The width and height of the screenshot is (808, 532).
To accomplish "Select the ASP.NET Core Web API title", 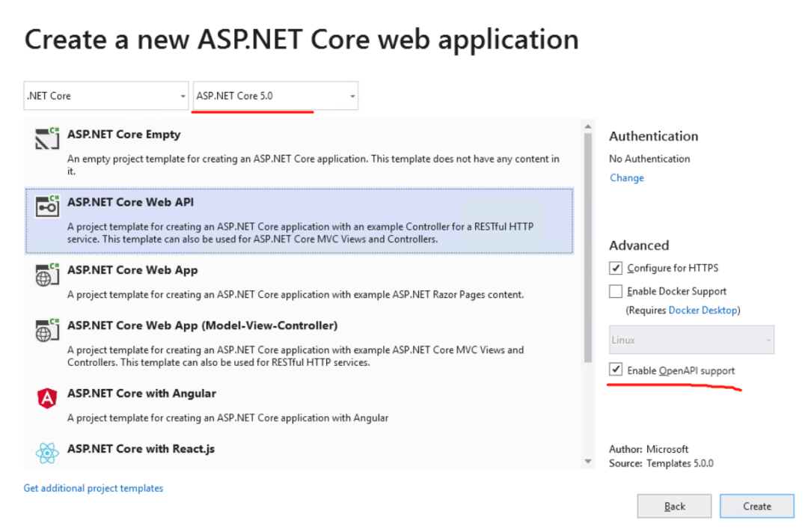I will tap(131, 202).
